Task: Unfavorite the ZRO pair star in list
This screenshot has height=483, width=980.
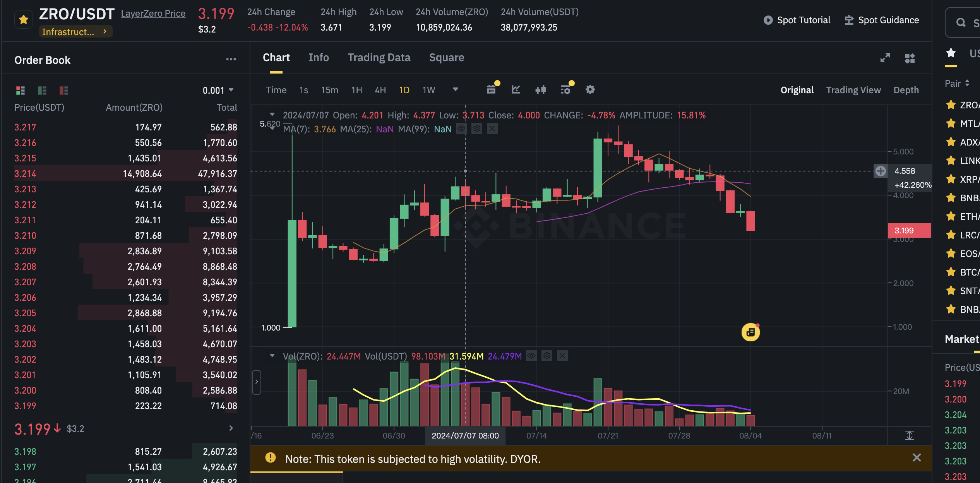Action: point(951,105)
